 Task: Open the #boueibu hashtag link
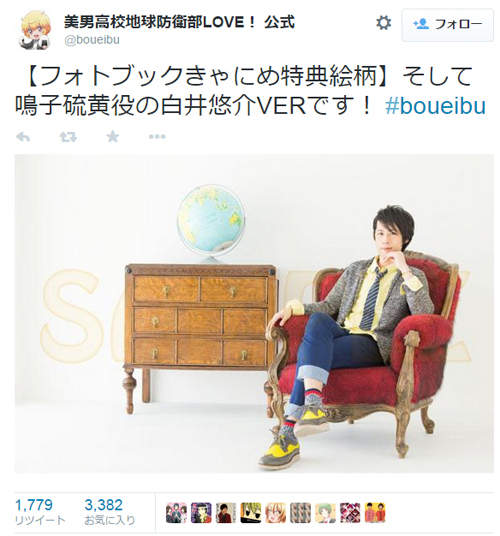pyautogui.click(x=435, y=106)
